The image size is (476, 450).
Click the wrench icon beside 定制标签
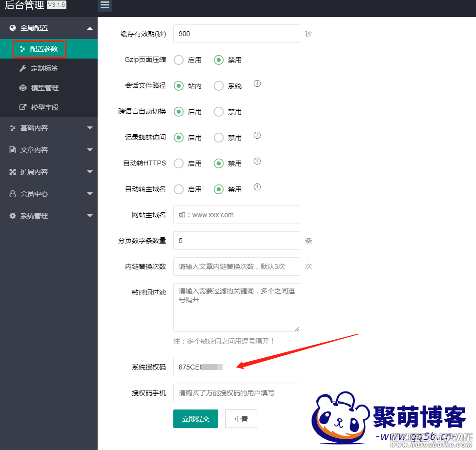pyautogui.click(x=23, y=69)
